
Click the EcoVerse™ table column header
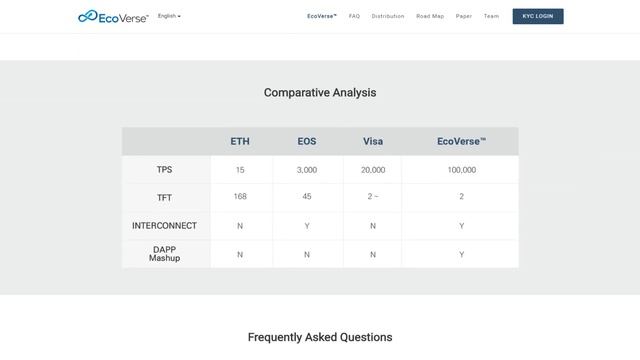[462, 141]
